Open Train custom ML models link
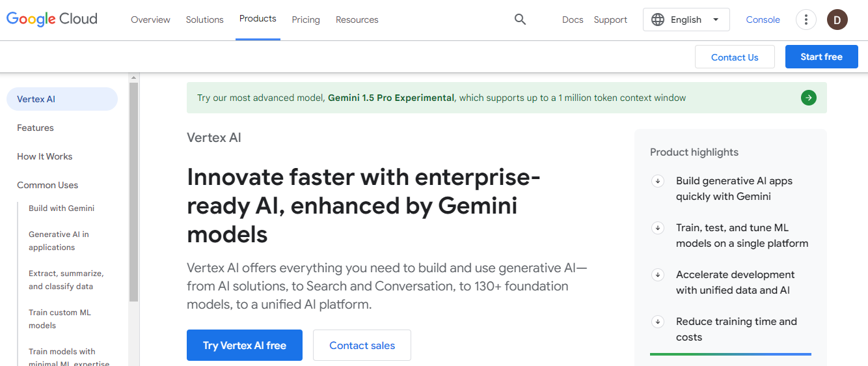868x366 pixels. click(x=60, y=319)
